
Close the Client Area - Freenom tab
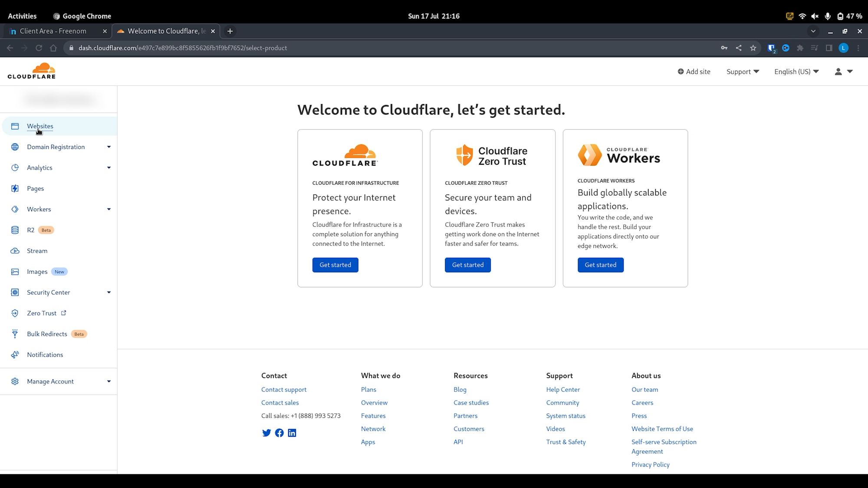(105, 31)
